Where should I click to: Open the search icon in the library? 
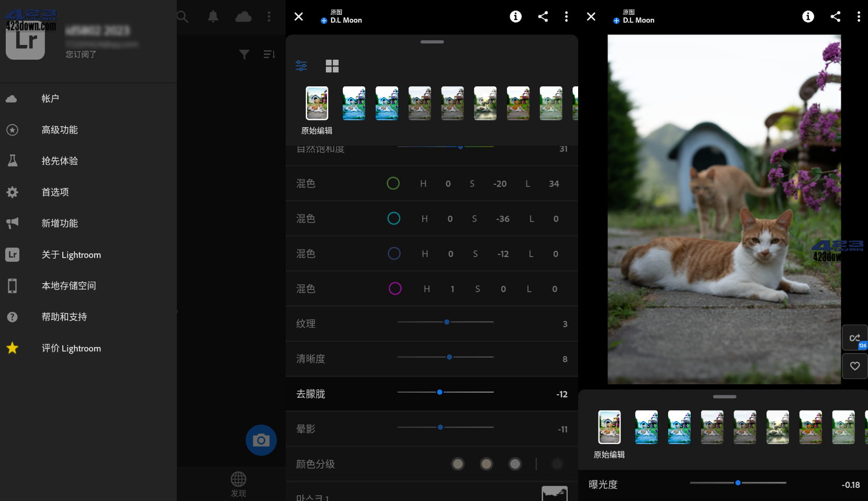pyautogui.click(x=182, y=17)
